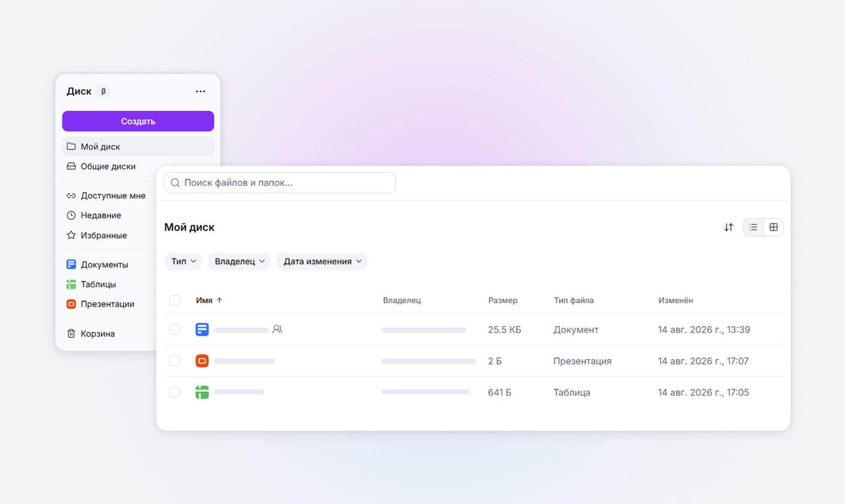Click the star icon next to Избранные

[71, 235]
